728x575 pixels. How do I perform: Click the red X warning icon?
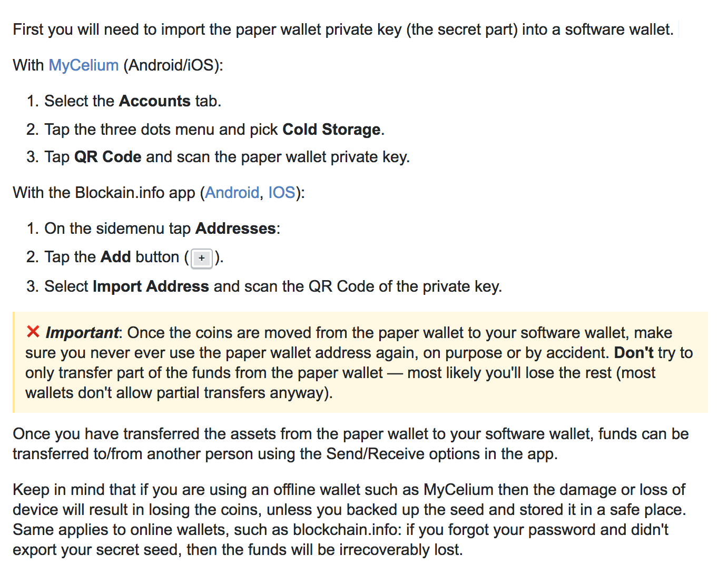pyautogui.click(x=33, y=332)
